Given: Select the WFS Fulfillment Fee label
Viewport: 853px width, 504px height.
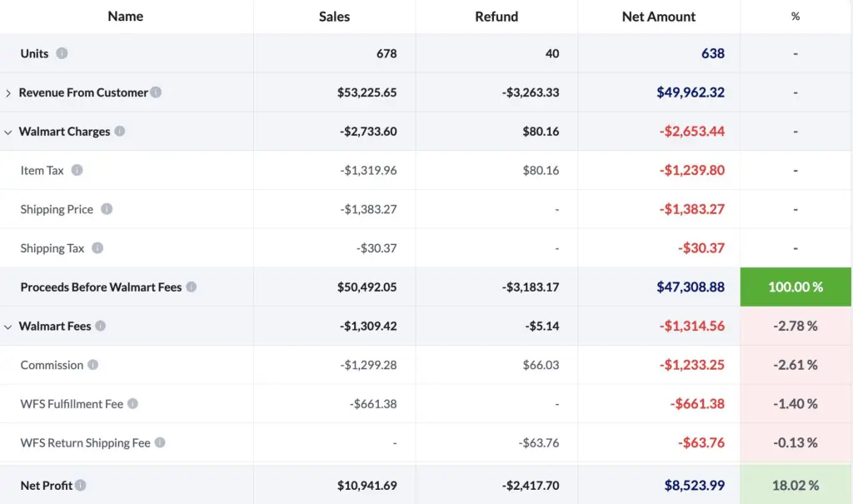Looking at the screenshot, I should pyautogui.click(x=72, y=404).
